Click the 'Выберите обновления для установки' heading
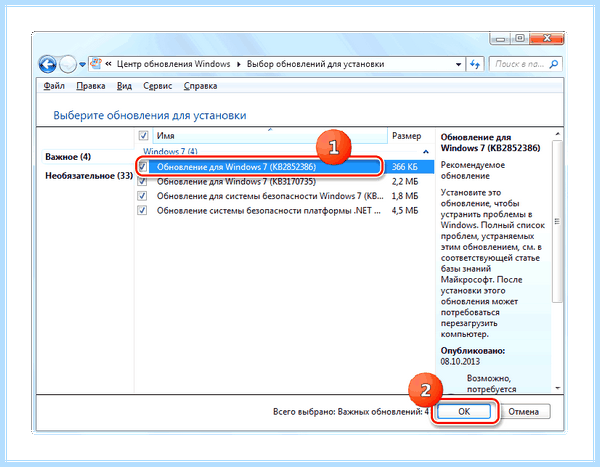This screenshot has height=467, width=600. coord(150,115)
